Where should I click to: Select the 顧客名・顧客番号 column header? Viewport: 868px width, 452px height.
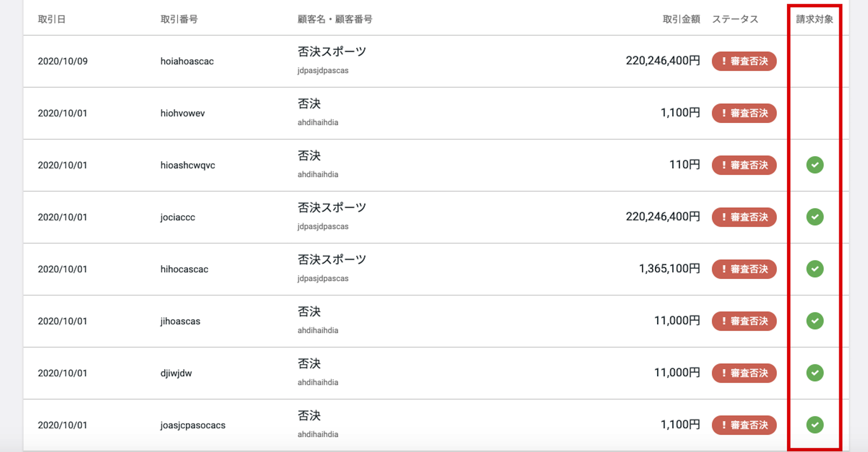point(335,19)
